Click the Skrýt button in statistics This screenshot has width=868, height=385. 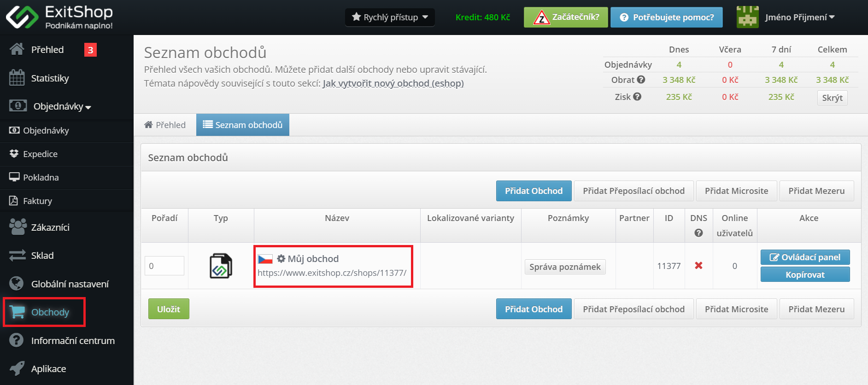click(832, 98)
